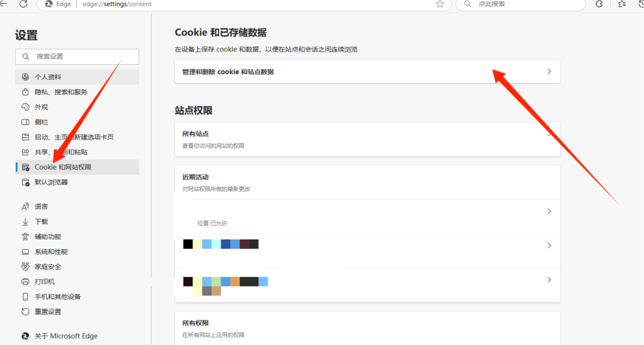Click the magnifier icon in settings search
644x345 pixels.
pos(26,57)
